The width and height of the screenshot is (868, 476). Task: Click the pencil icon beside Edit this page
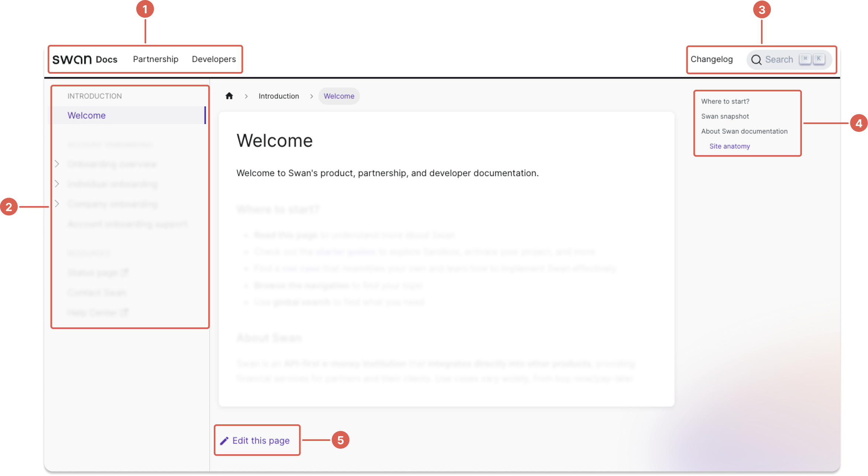coord(224,441)
